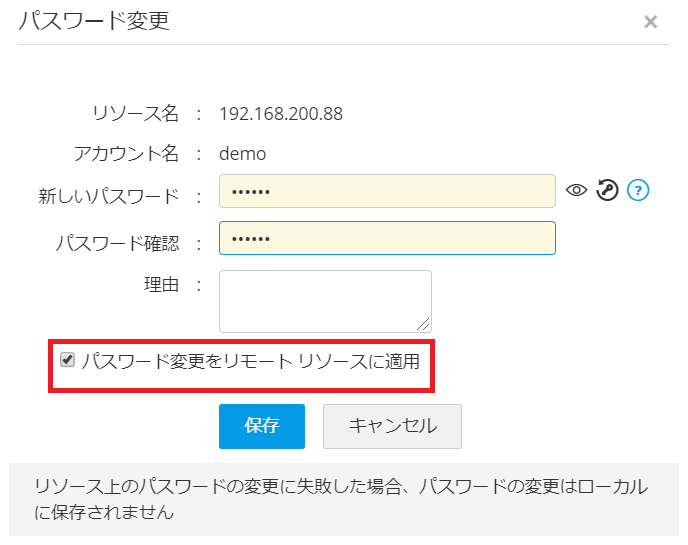Click the パスワード変更 dialog title
The height and width of the screenshot is (545, 688).
pyautogui.click(x=94, y=21)
